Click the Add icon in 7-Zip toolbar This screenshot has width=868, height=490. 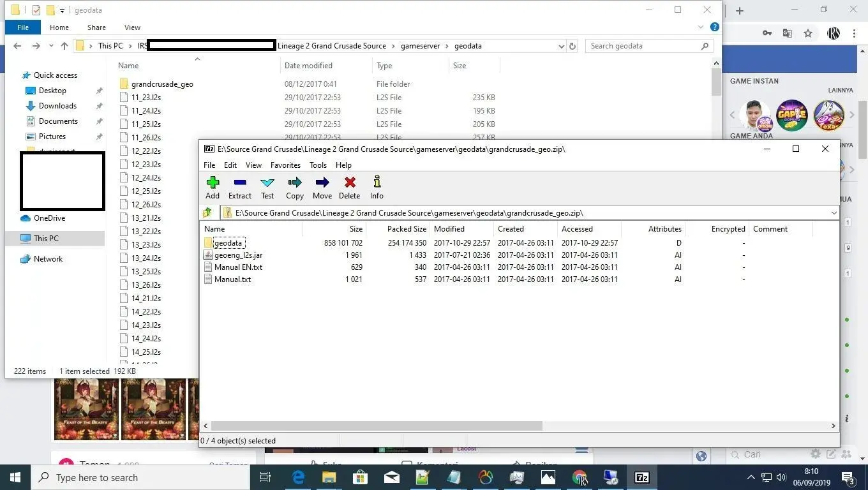213,183
